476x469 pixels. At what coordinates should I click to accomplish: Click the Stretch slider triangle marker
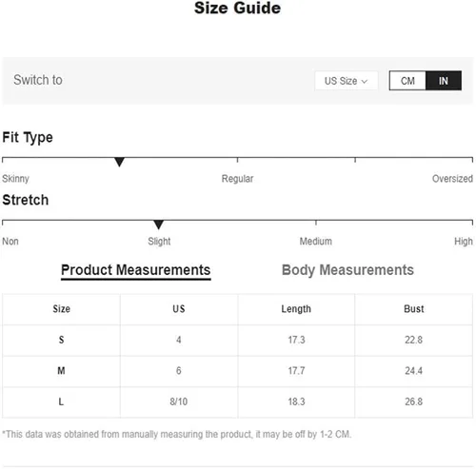click(x=158, y=225)
